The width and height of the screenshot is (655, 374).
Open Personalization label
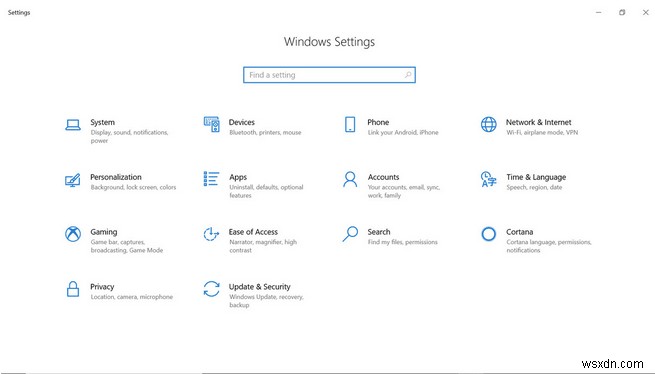(116, 177)
